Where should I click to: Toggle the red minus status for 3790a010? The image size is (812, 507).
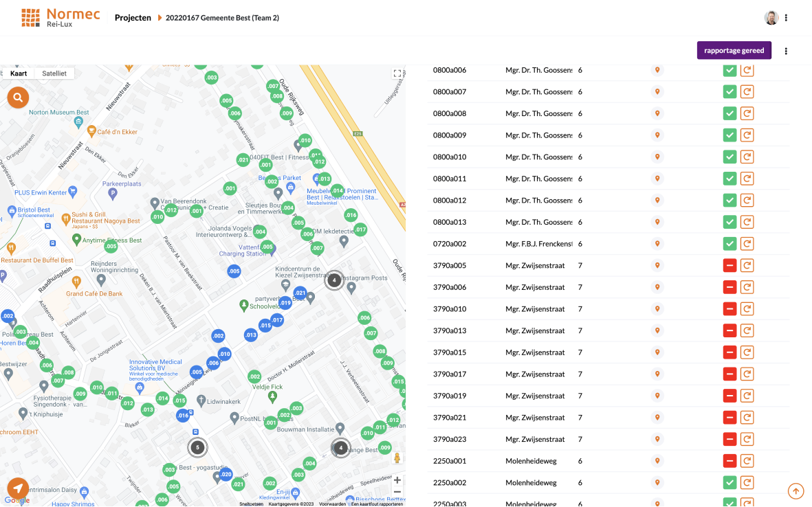[729, 309]
